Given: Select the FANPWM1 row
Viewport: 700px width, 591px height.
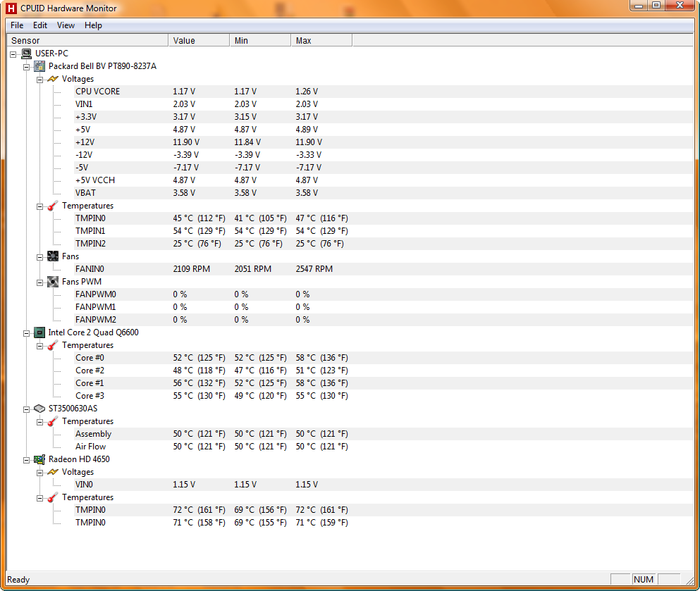Looking at the screenshot, I should [383, 307].
